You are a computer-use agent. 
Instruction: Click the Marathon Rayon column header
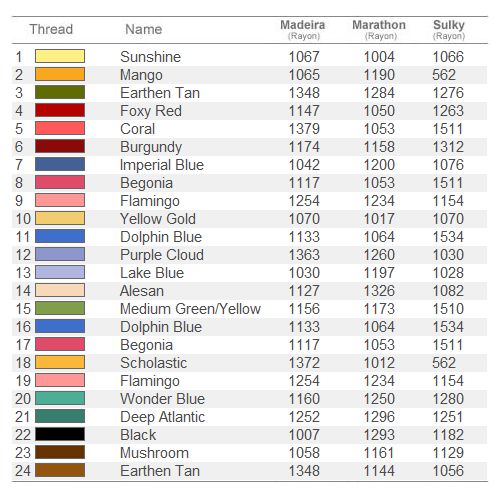[379, 30]
